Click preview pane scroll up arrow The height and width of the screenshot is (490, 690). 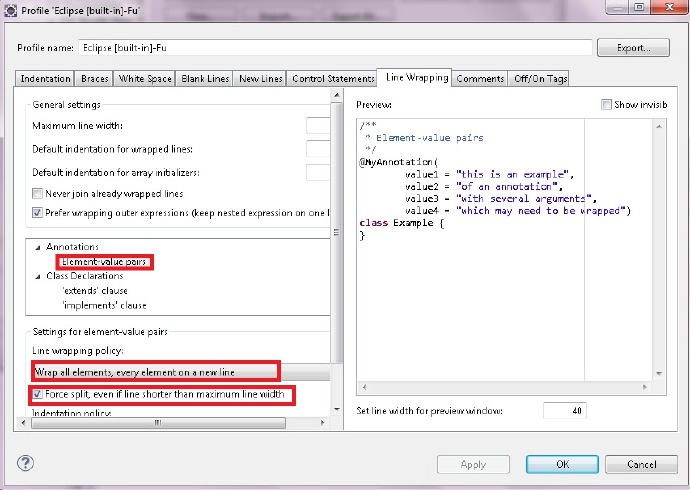(659, 127)
